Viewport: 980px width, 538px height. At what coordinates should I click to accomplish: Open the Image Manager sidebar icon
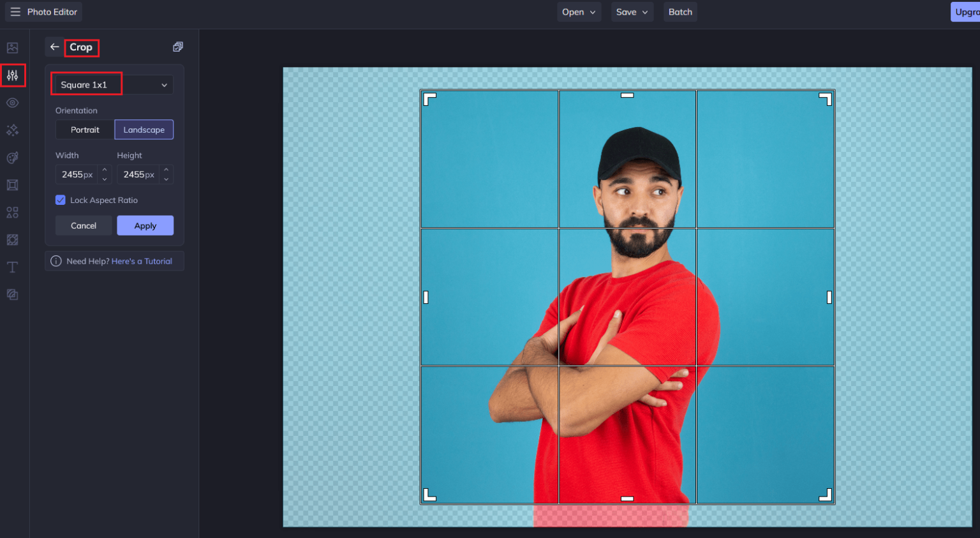[x=12, y=48]
